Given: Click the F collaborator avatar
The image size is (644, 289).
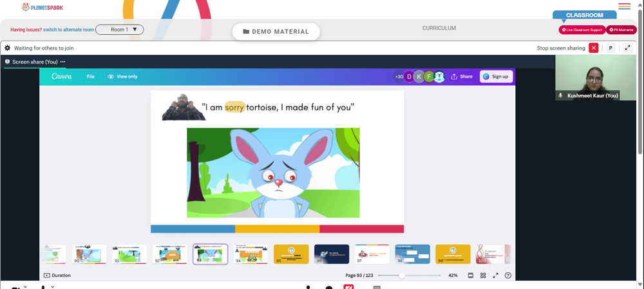Looking at the screenshot, I should pos(429,77).
